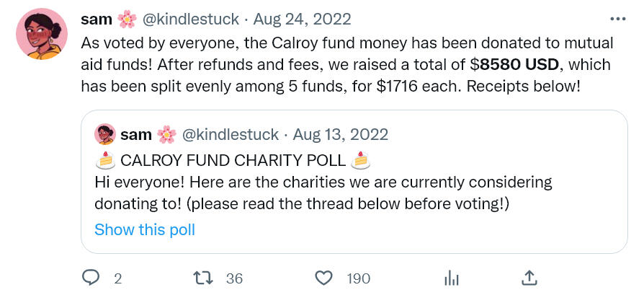Open the reply comment icon
Screen dimensions: 644x308
[91, 278]
